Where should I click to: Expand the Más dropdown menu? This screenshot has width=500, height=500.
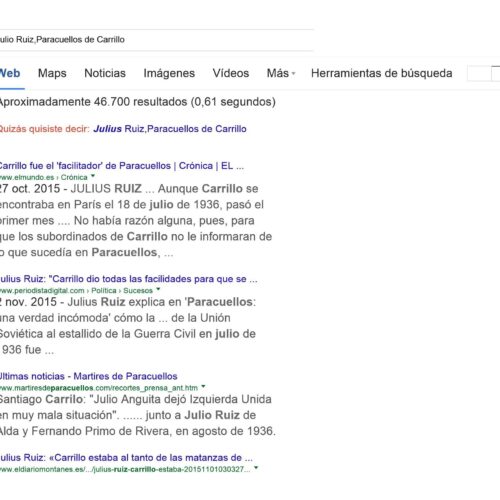click(281, 73)
